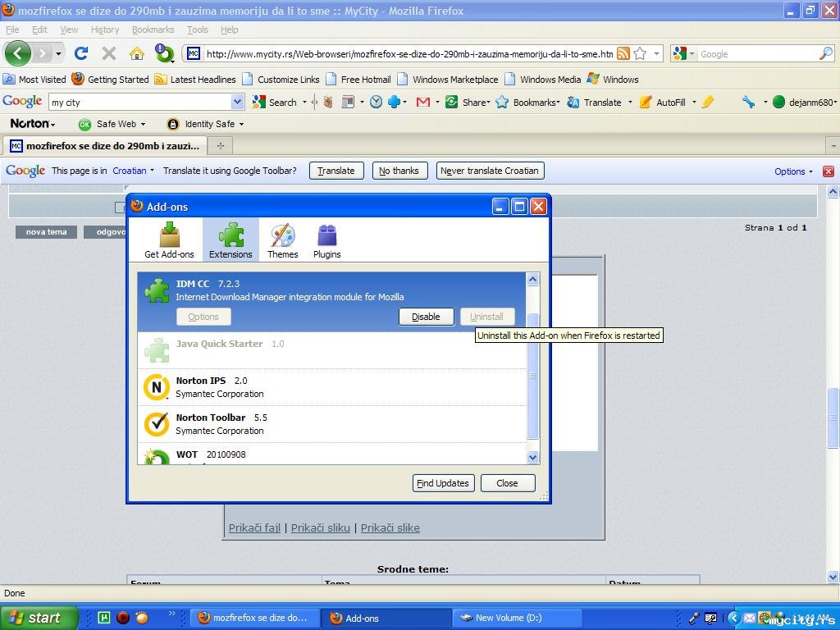Switch to Extensions pane
Viewport: 840px width, 630px height.
[231, 240]
